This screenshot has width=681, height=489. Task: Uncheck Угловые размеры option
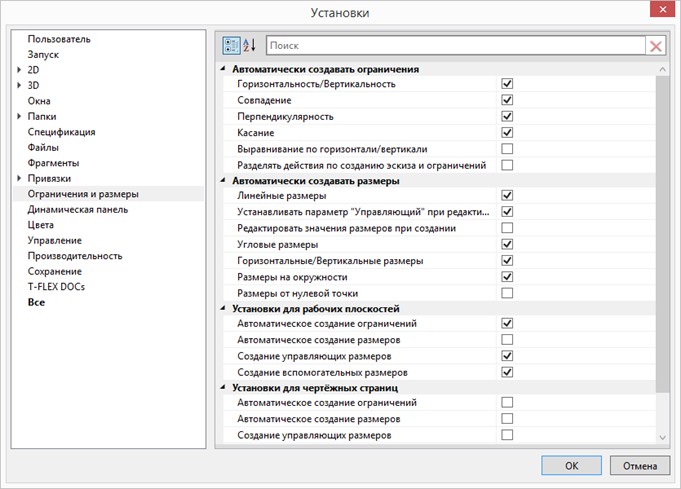(507, 244)
